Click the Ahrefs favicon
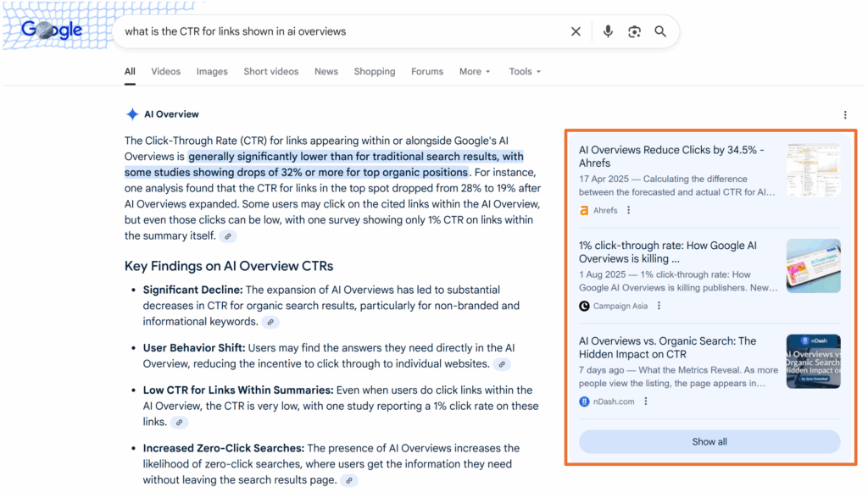 [584, 210]
